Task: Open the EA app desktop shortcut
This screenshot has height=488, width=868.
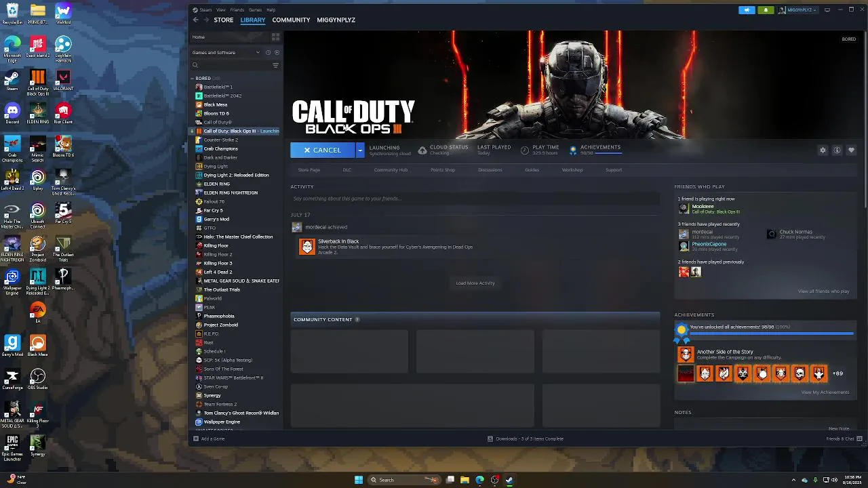Action: point(38,312)
